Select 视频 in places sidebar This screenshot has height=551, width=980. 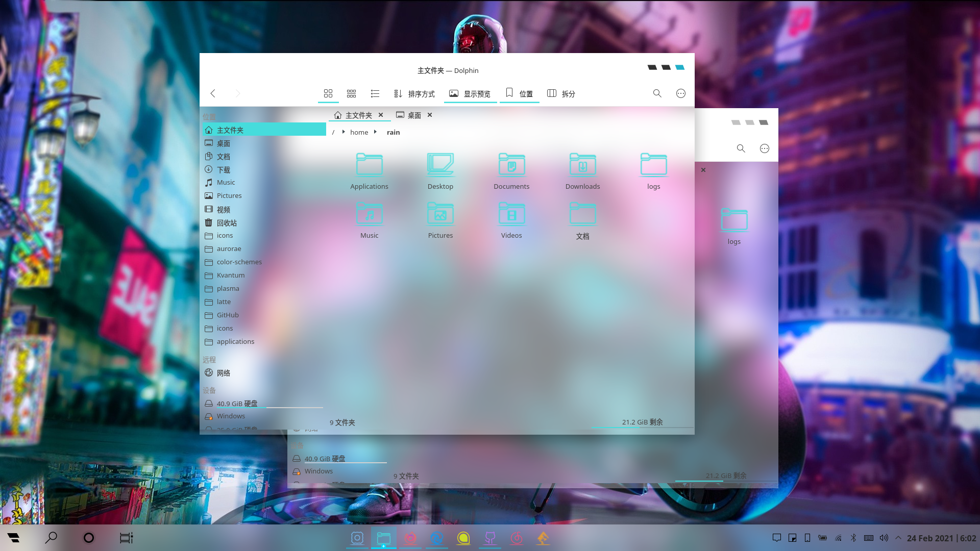(264, 210)
